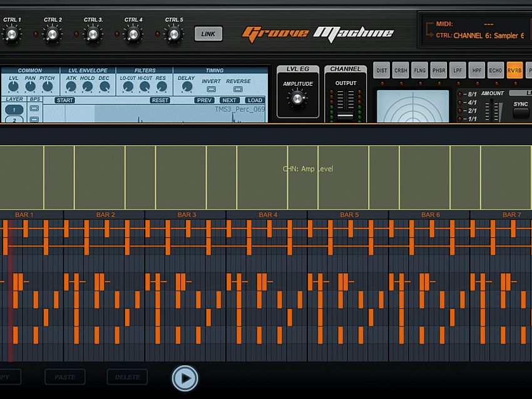Click the CTRL 1 knob

(x=11, y=34)
